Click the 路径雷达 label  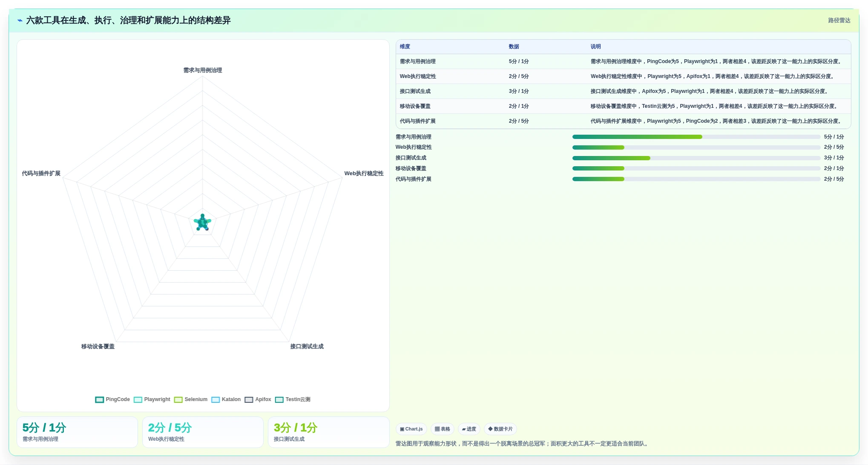pyautogui.click(x=839, y=20)
